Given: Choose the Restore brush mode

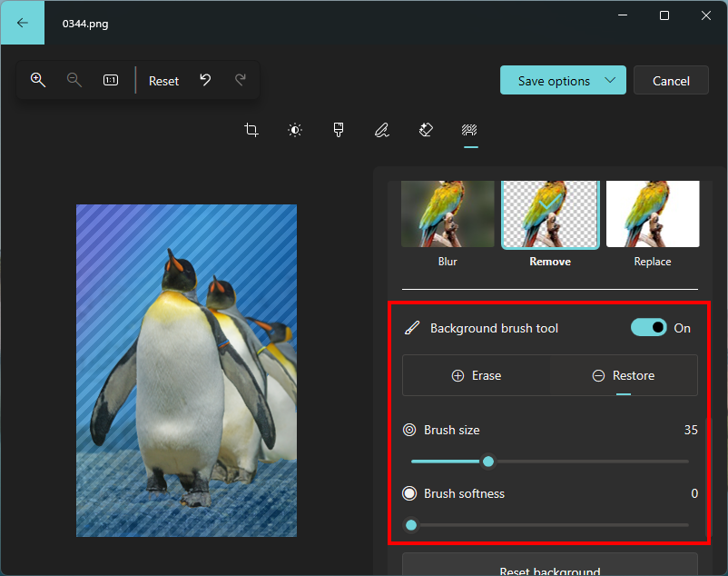Looking at the screenshot, I should click(623, 375).
